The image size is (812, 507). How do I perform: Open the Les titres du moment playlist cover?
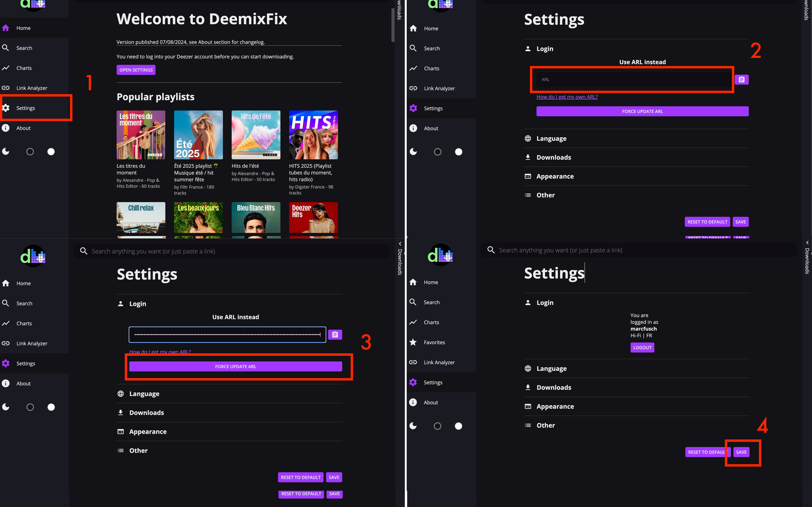pos(141,135)
